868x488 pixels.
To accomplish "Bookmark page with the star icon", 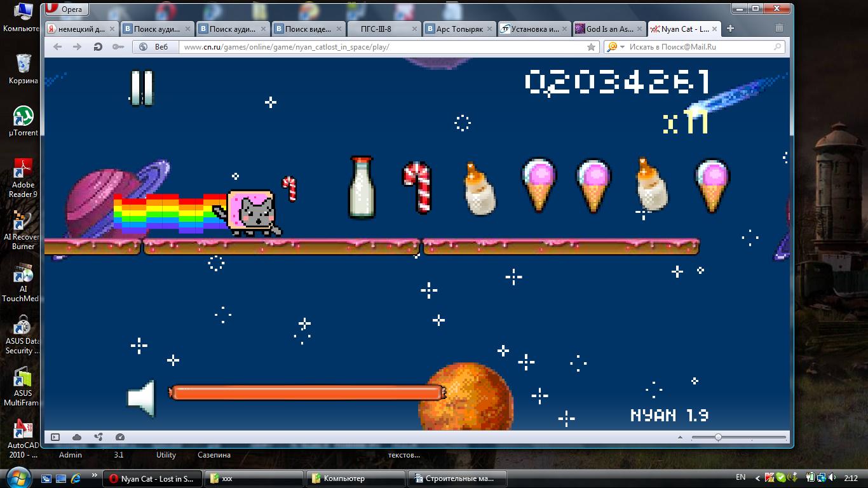I will tap(591, 47).
